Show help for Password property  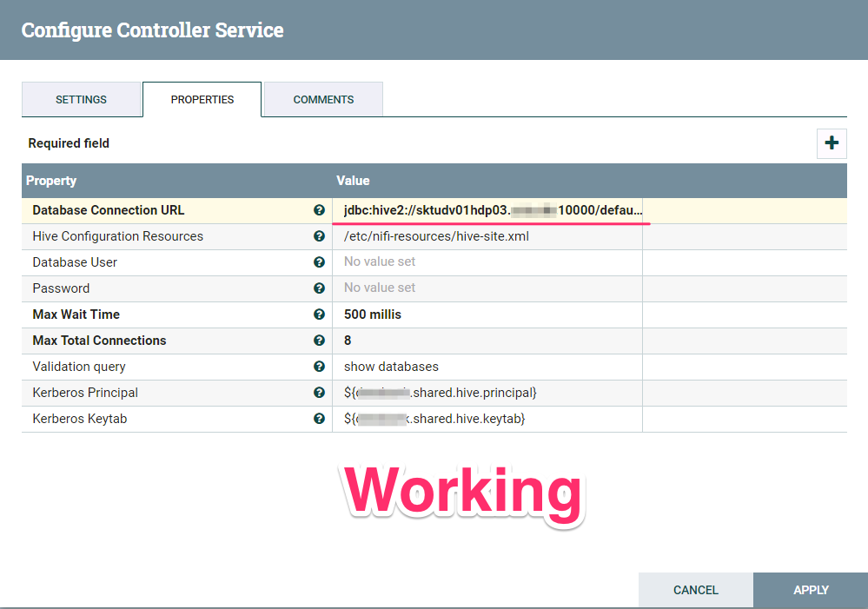click(319, 288)
